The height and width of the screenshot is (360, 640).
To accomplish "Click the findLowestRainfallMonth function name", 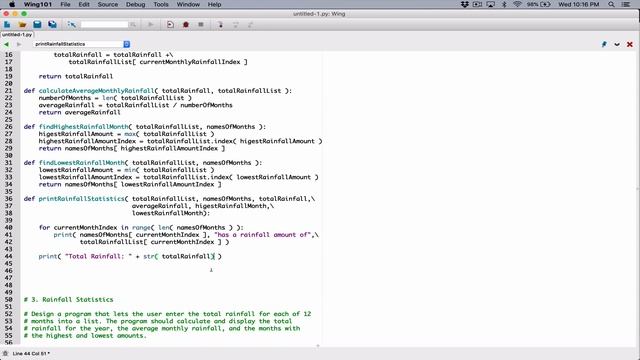I will click(82, 162).
